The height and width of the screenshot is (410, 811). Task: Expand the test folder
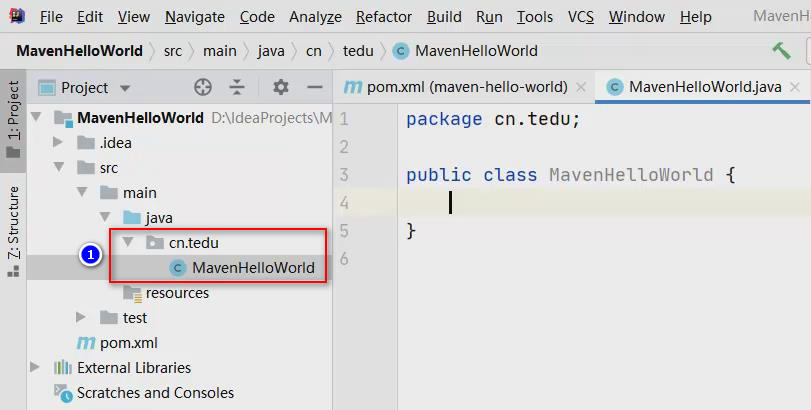pyautogui.click(x=81, y=317)
